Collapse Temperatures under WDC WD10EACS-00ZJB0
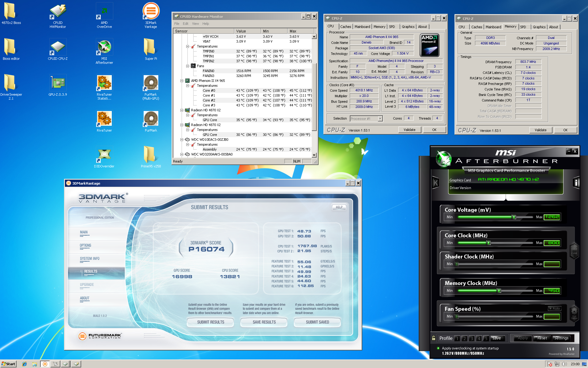The image size is (588, 368). coord(187,144)
